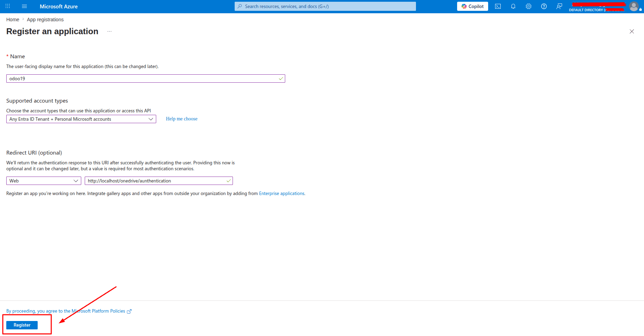Open the Azure apps grid launcher

tap(8, 6)
